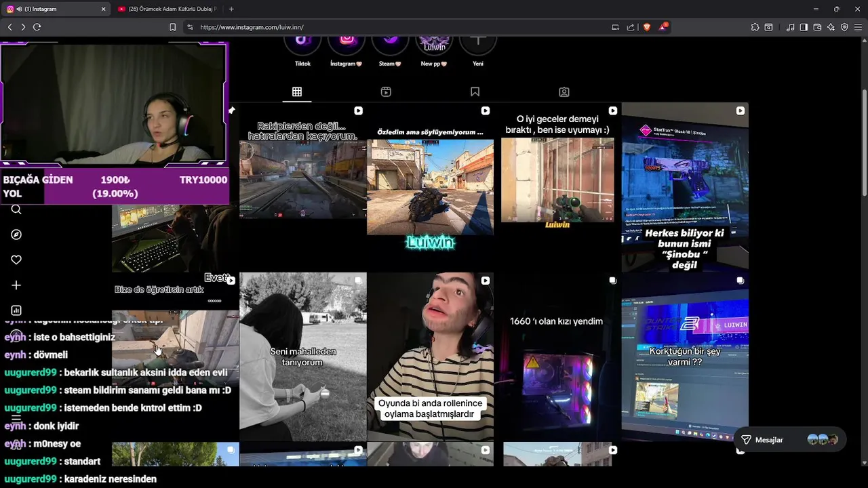Open the İnstagram story highlight
The image size is (868, 488).
coord(347,47)
